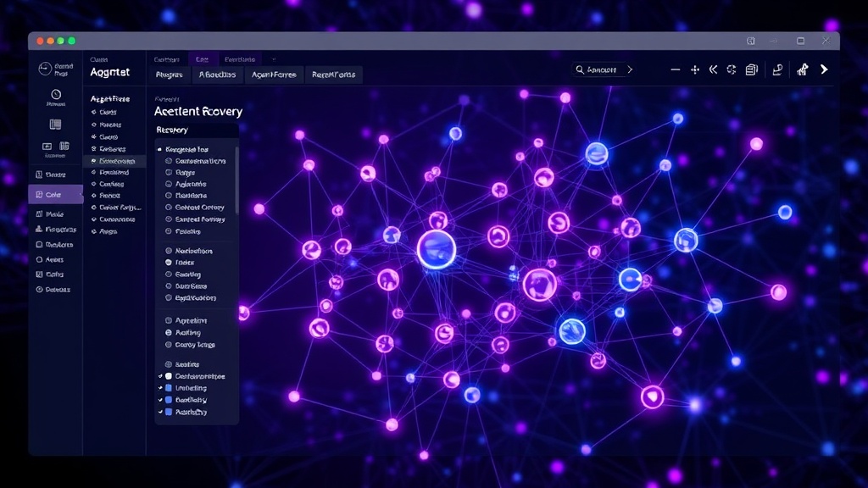868x488 pixels.
Task: Click the robot figure toolbar icon
Action: click(x=802, y=69)
